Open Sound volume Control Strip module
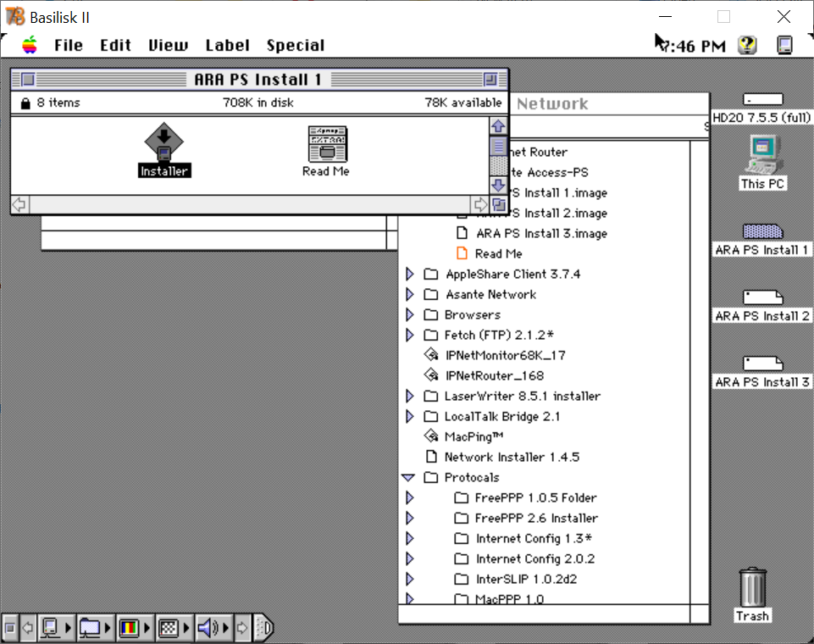Screen dimensions: 814x644 213,629
